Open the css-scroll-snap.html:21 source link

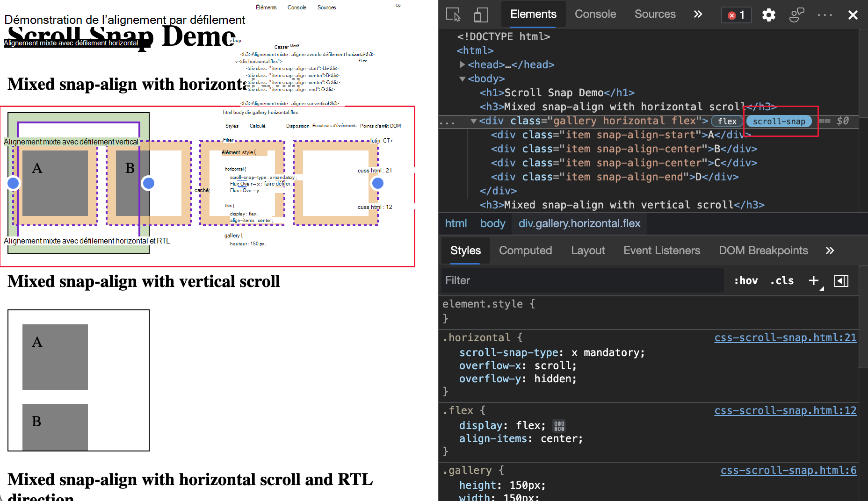pos(785,337)
